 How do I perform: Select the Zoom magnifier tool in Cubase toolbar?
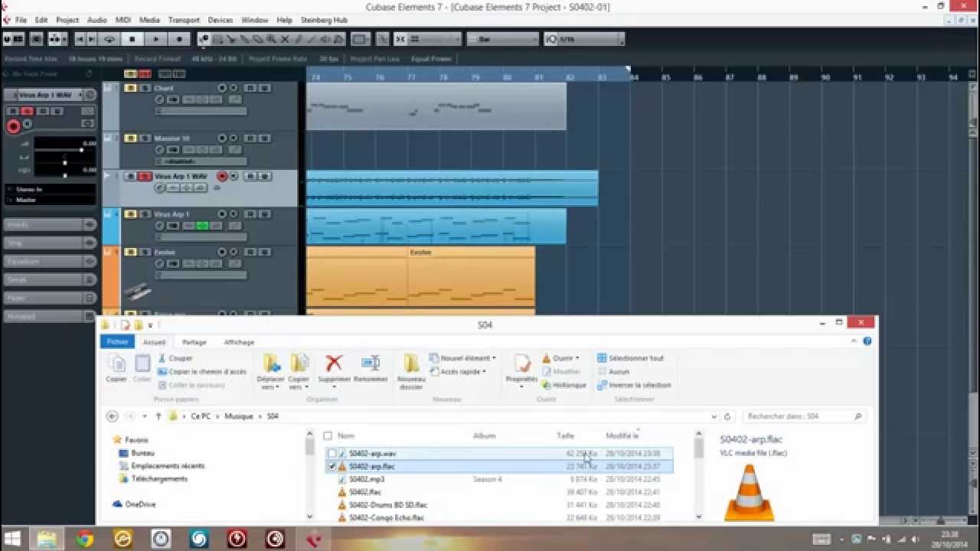[271, 39]
